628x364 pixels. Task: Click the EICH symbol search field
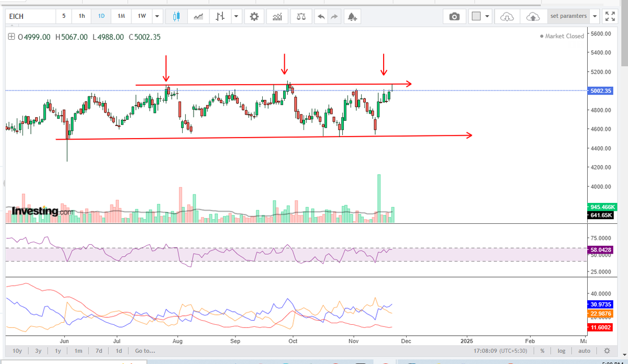30,16
